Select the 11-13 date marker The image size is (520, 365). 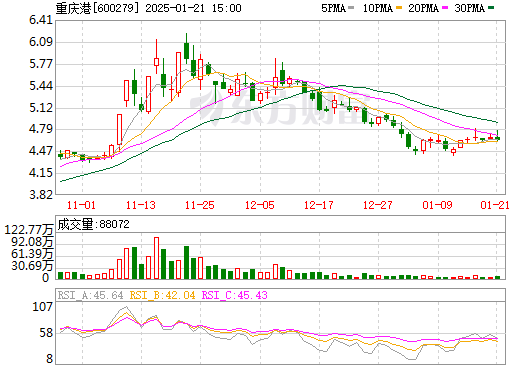pos(141,205)
